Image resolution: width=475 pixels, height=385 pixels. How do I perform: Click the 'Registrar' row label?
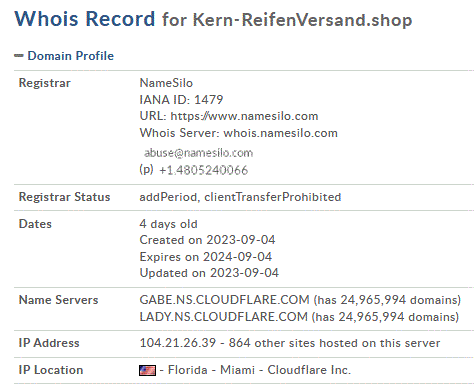point(45,83)
